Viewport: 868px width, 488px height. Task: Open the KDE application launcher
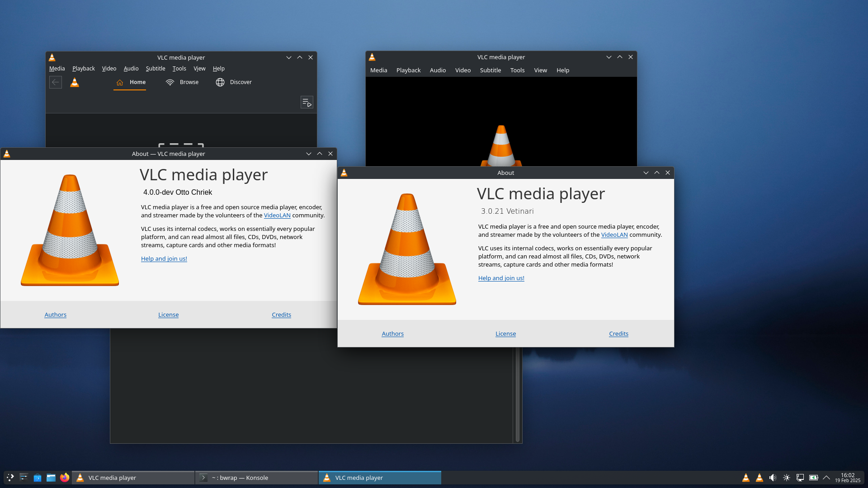(10, 478)
